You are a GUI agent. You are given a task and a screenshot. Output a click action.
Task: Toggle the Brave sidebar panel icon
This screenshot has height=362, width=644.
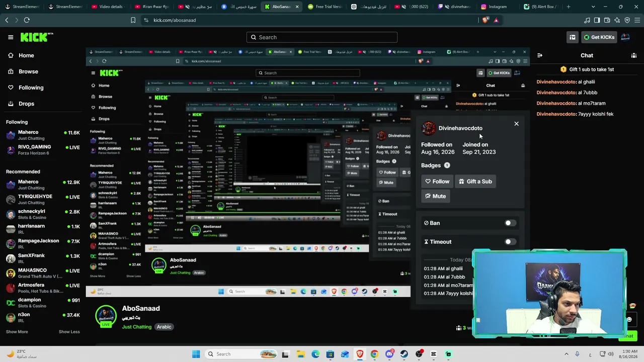coord(597,20)
